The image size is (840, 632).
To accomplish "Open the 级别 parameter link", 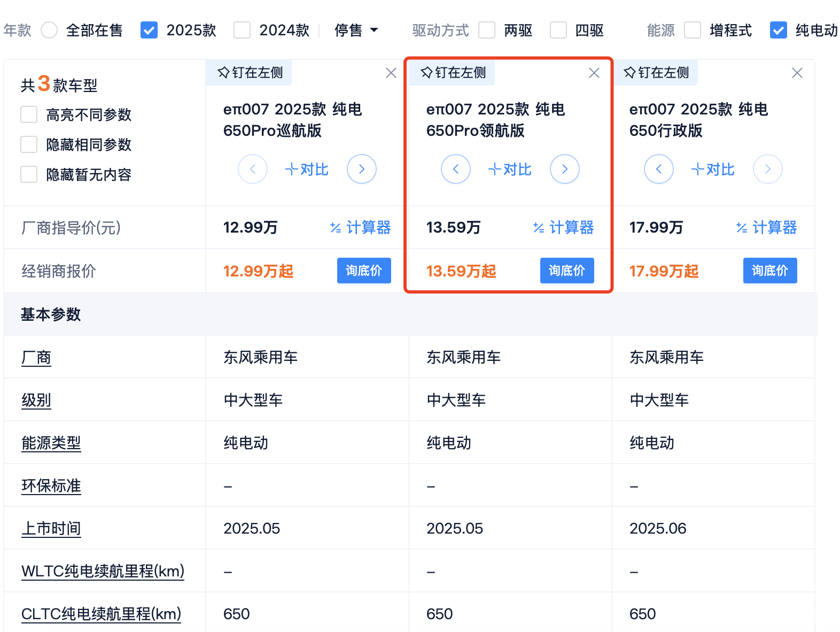I will (x=36, y=400).
